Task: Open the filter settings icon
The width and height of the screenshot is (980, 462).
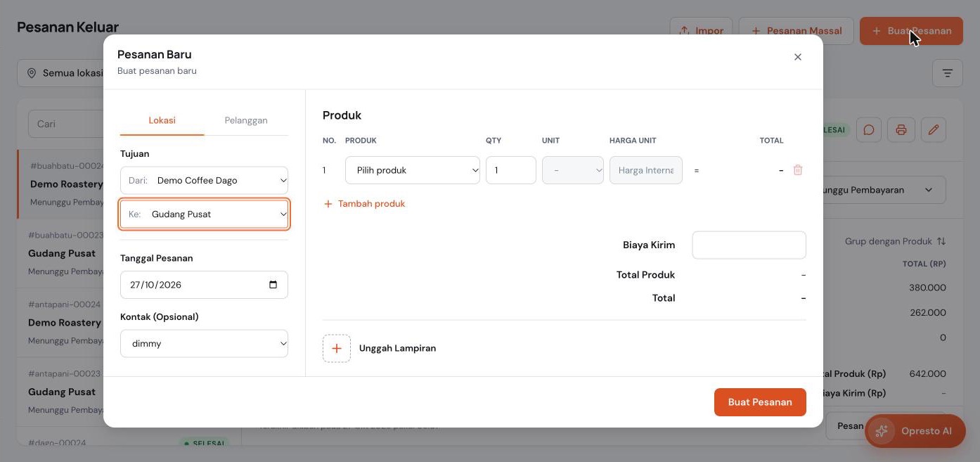Action: [948, 73]
